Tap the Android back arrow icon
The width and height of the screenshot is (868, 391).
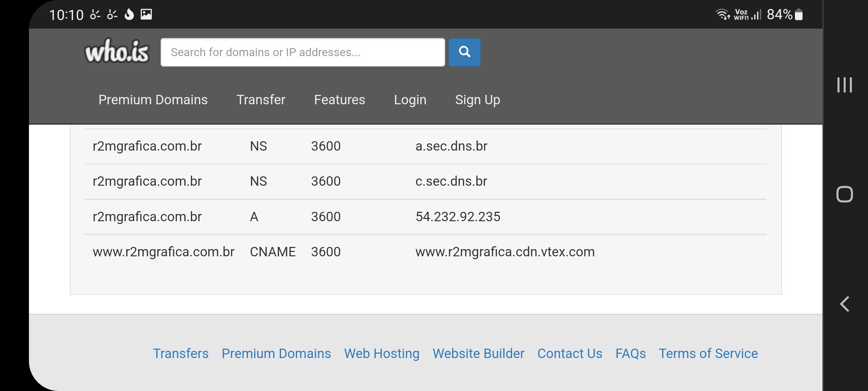(x=844, y=304)
